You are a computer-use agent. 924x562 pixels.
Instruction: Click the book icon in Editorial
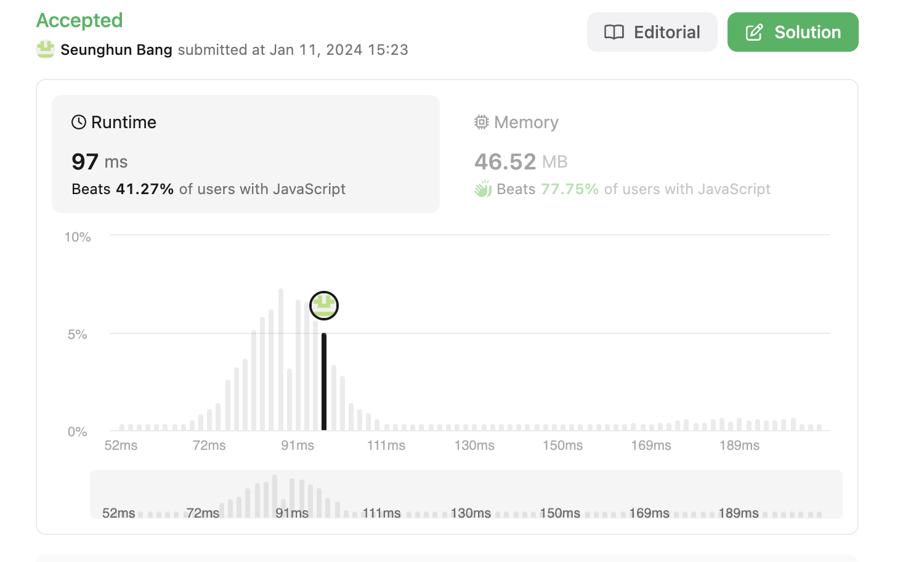pos(614,32)
